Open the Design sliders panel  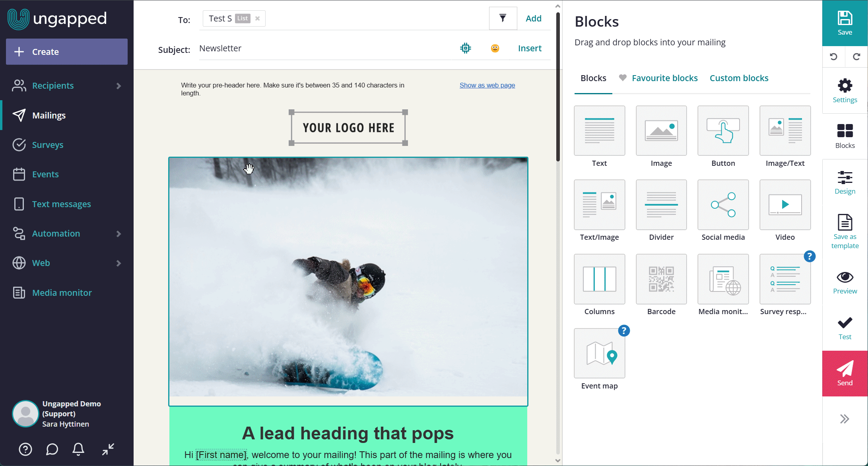845,183
